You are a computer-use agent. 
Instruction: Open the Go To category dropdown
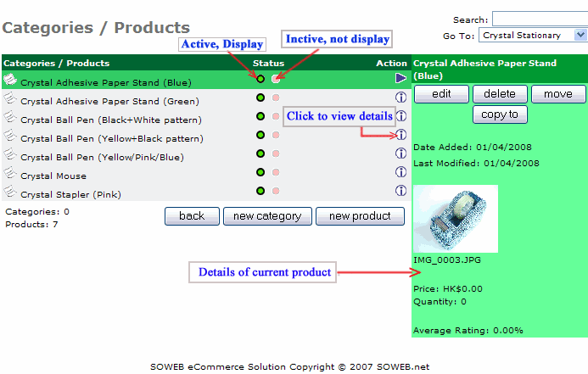[x=533, y=36]
